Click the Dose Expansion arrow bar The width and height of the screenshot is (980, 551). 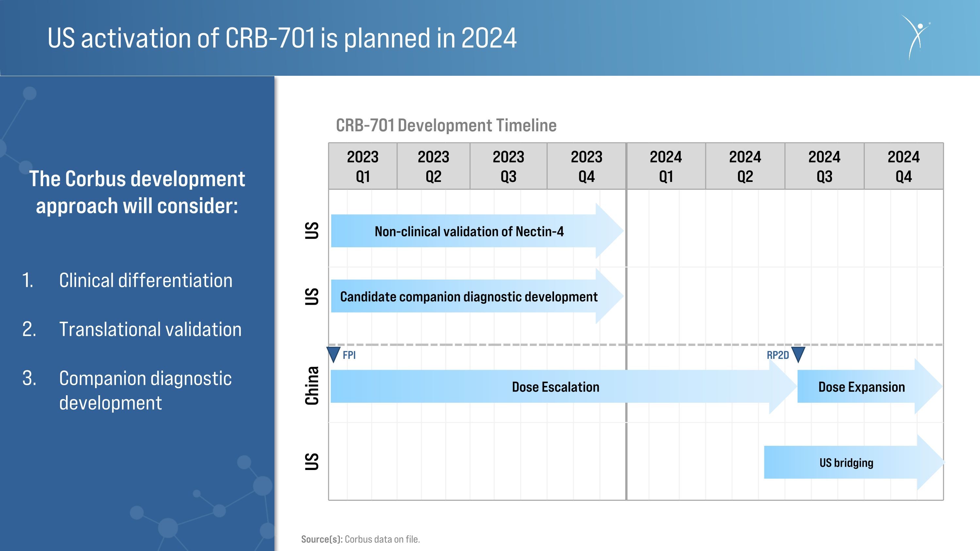pos(870,386)
